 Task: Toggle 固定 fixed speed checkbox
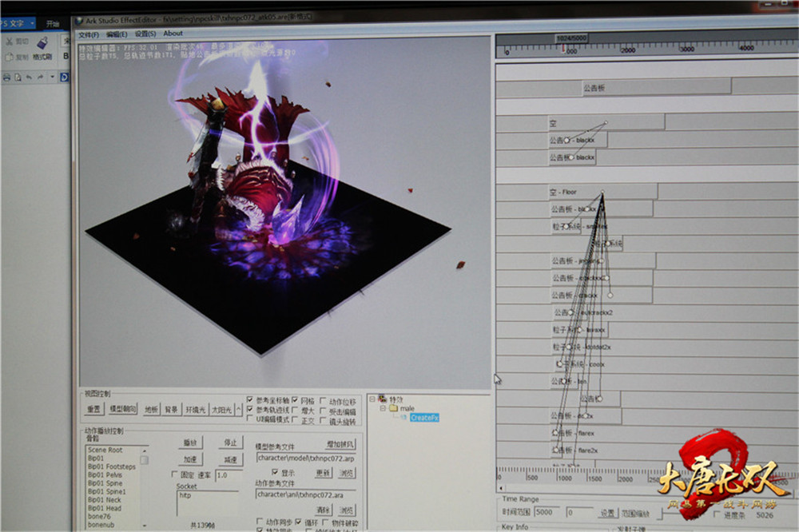pos(175,474)
